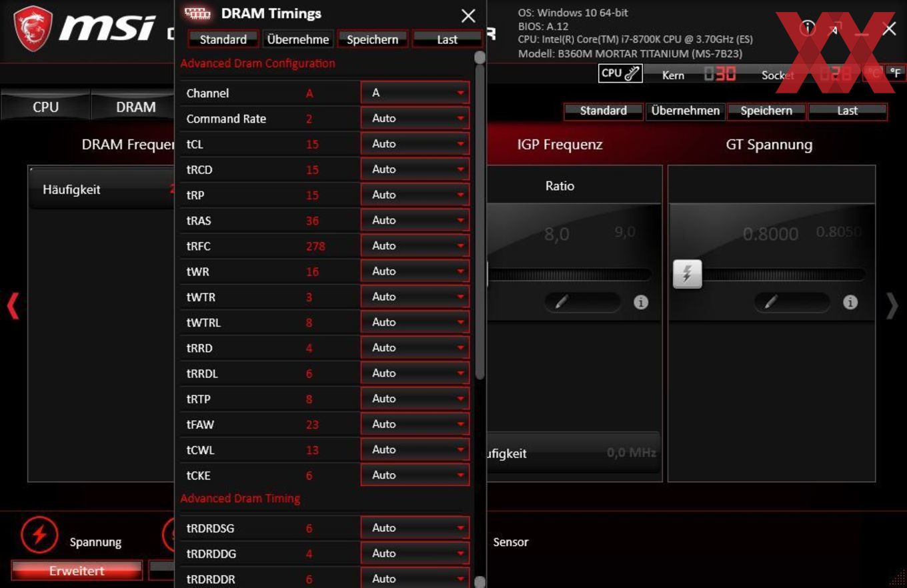This screenshot has width=907, height=588.
Task: Click Last button in main window
Action: (x=848, y=111)
